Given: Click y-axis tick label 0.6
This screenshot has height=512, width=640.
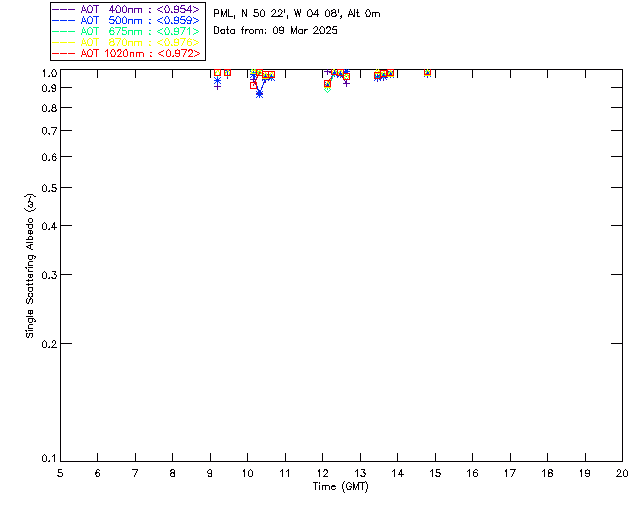Looking at the screenshot, I should pos(49,157).
